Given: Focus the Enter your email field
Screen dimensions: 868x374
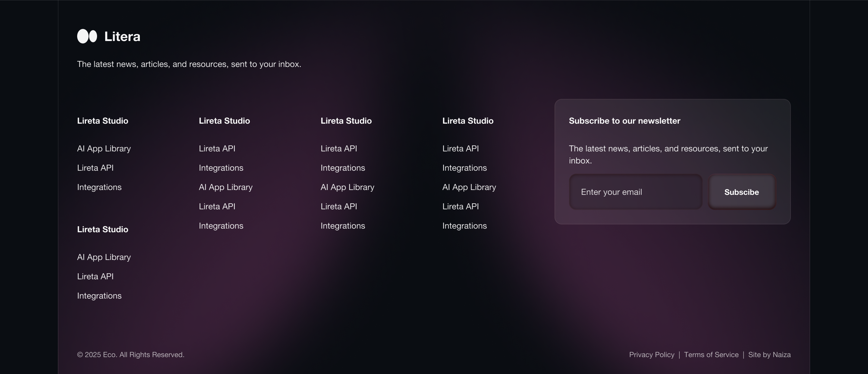Looking at the screenshot, I should [x=636, y=192].
